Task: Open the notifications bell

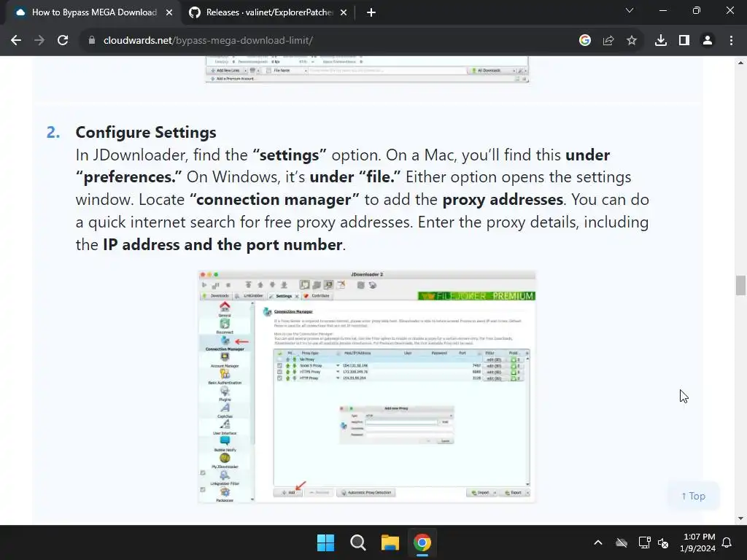Action: (x=727, y=542)
